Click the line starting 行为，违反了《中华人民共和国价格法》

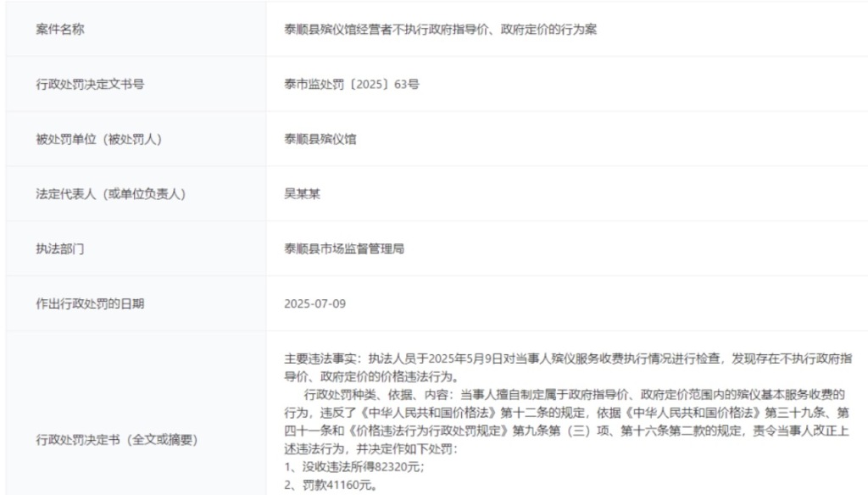click(x=566, y=413)
